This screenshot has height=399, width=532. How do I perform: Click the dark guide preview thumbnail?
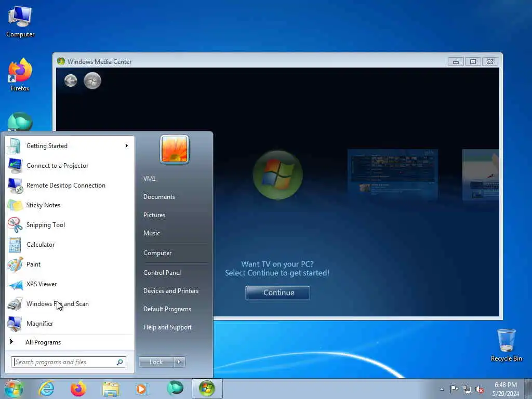click(393, 174)
